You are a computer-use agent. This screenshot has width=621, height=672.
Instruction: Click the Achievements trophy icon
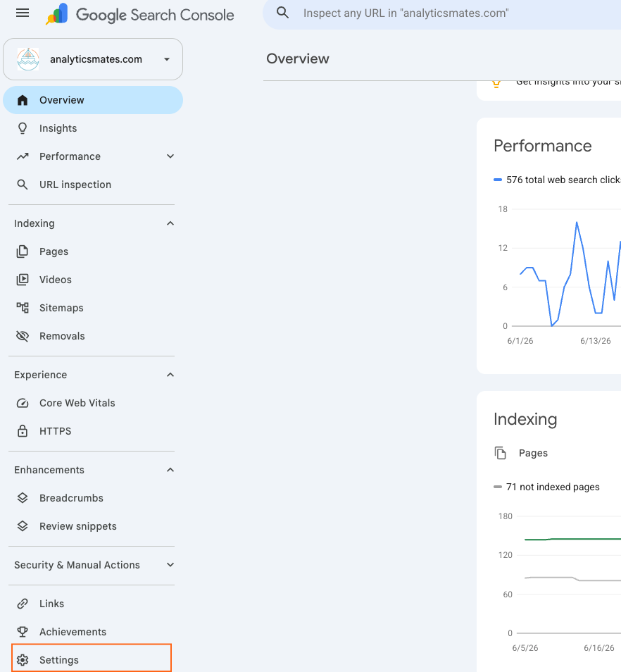click(x=23, y=632)
